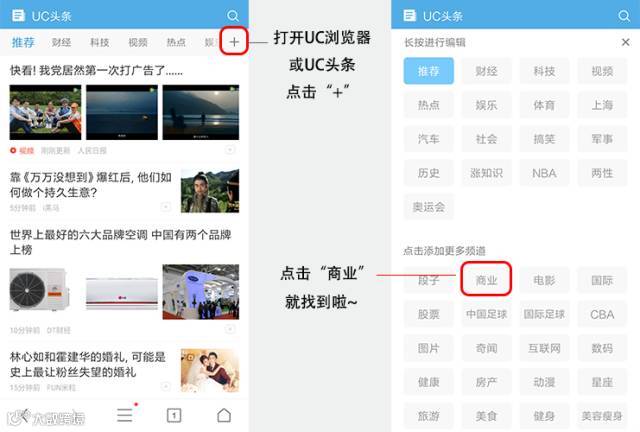Image resolution: width=640 pixels, height=432 pixels.
Task: Select the 两性 channel chip
Action: pos(602,173)
